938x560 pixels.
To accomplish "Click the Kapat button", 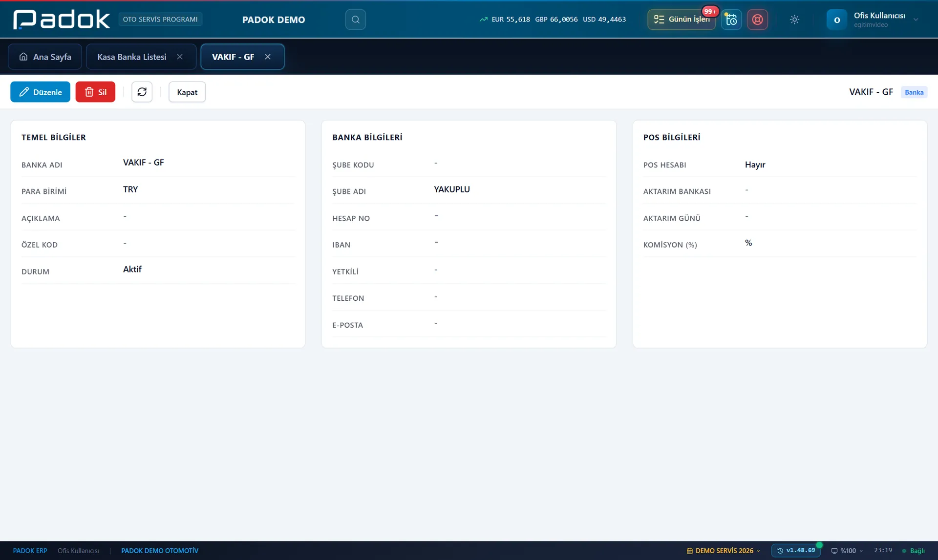I will 187,92.
